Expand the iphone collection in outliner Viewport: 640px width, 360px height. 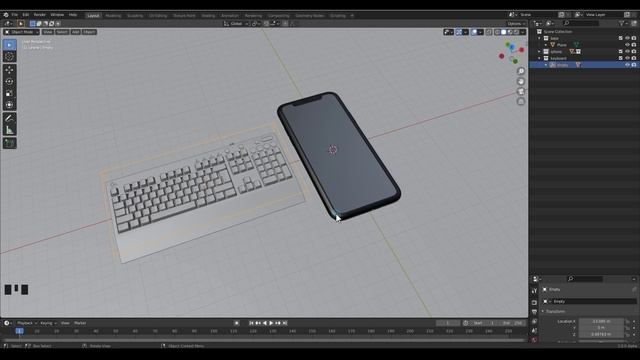tap(540, 51)
